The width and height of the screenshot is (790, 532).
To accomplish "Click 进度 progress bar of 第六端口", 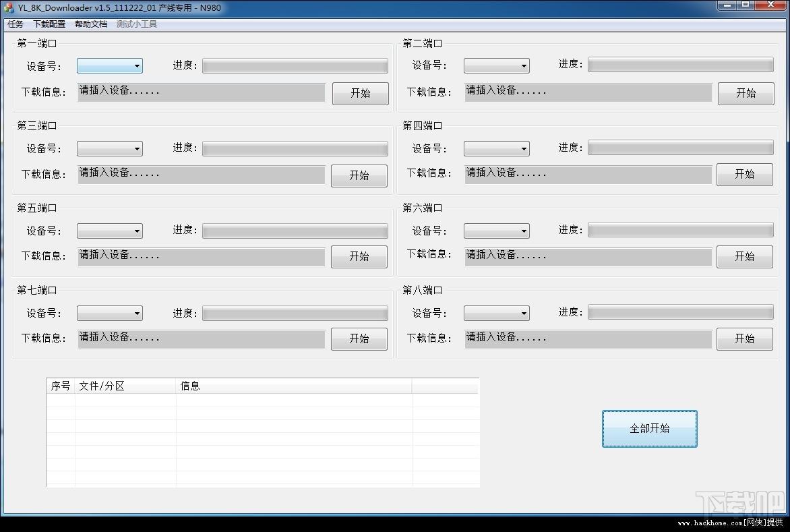I will (x=681, y=230).
